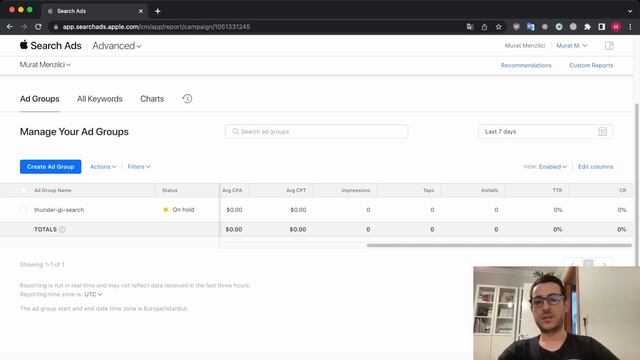Click Edit columns link
This screenshot has width=640, height=360.
coord(596,167)
